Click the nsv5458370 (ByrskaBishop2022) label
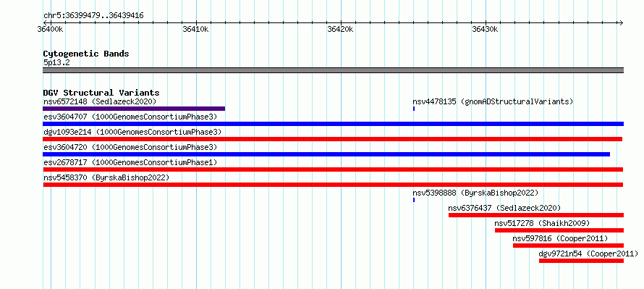This screenshot has width=644, height=289. (x=106, y=177)
